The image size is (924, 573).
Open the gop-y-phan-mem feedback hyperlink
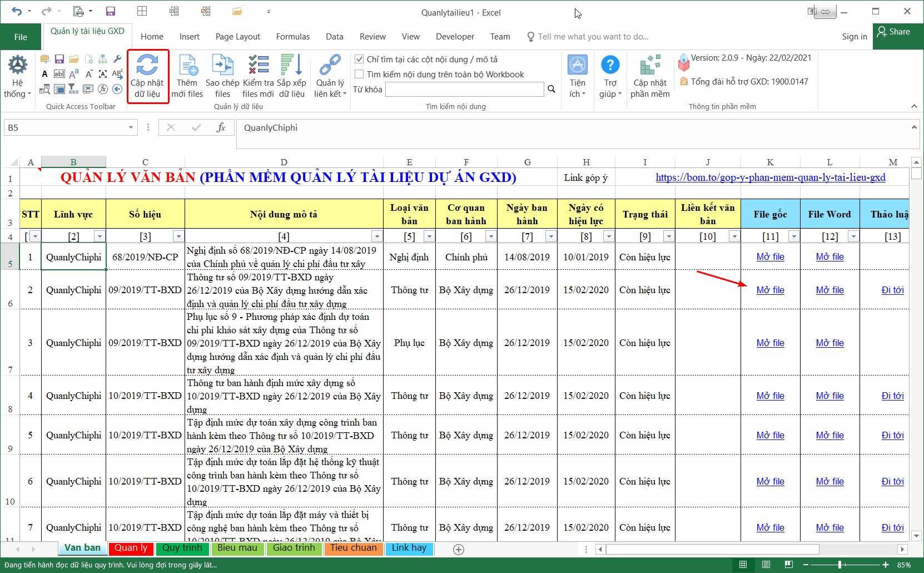[x=770, y=177]
